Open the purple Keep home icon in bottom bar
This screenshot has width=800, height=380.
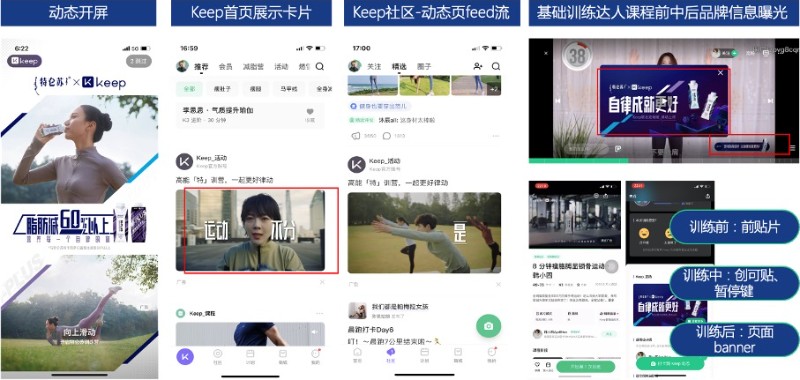click(185, 356)
